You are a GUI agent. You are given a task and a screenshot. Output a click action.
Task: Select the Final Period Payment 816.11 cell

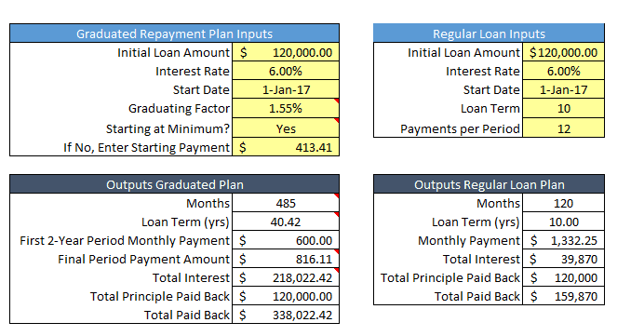286,259
